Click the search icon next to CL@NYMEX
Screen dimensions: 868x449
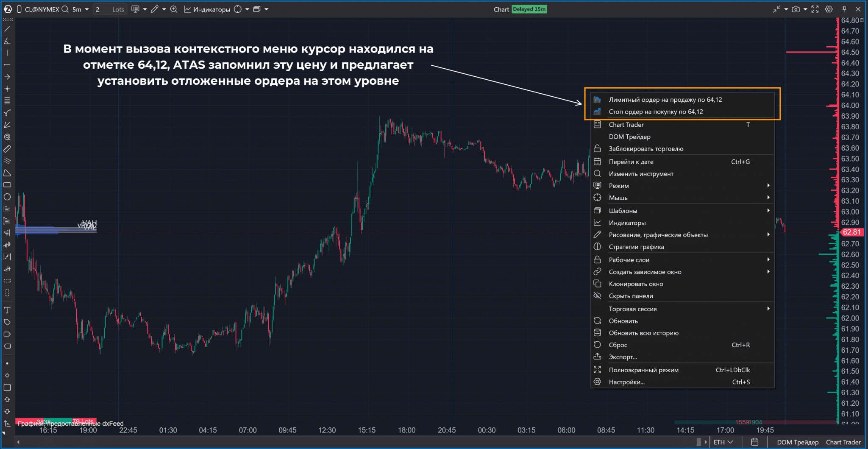(x=65, y=9)
